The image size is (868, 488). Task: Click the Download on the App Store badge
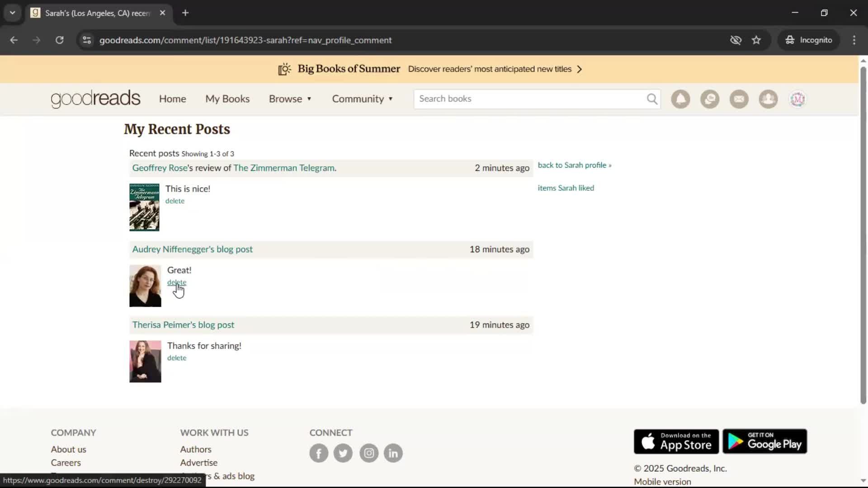tap(676, 441)
